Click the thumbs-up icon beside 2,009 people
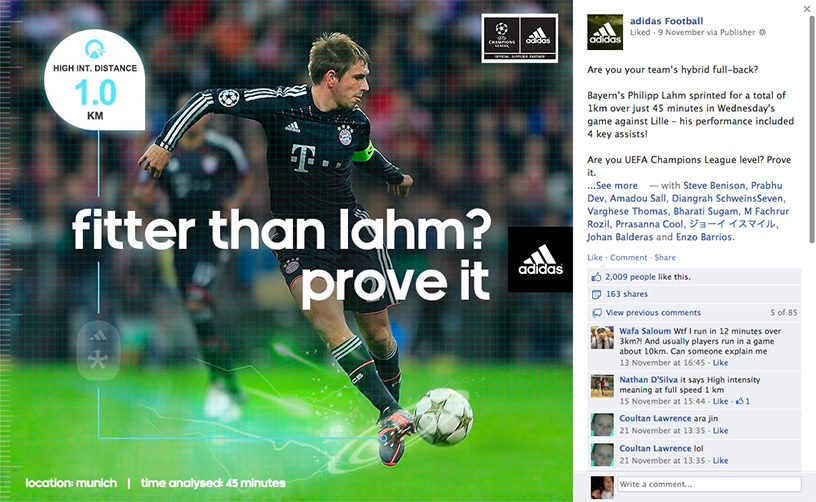 tap(596, 277)
